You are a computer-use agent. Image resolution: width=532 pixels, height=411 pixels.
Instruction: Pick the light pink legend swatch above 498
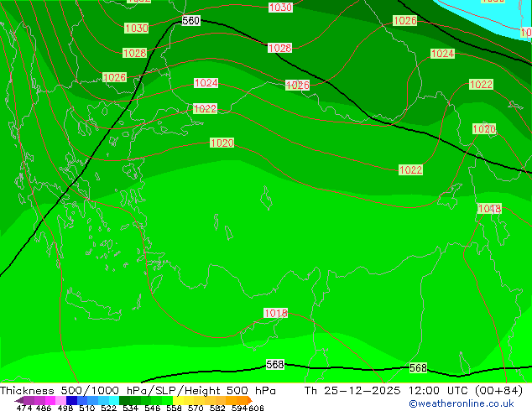click(60, 400)
